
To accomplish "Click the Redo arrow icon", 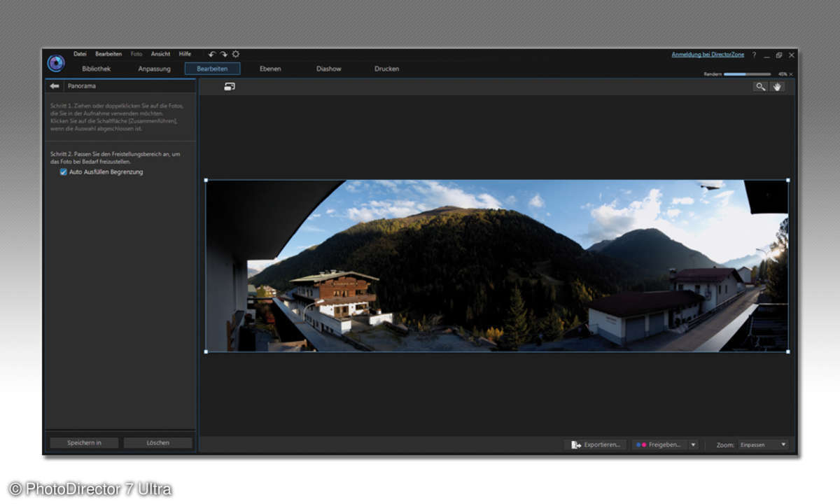I will coord(223,54).
